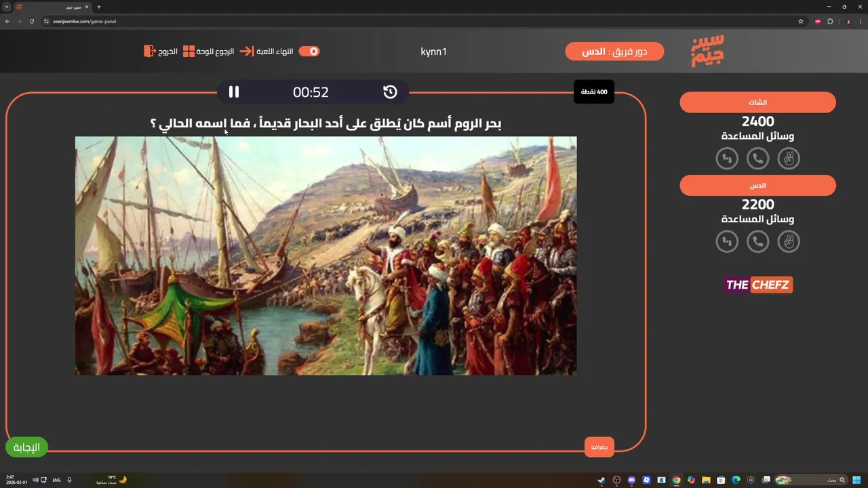Viewport: 868px width, 488px height.
Task: Bookmark this page with the star icon
Action: (801, 21)
